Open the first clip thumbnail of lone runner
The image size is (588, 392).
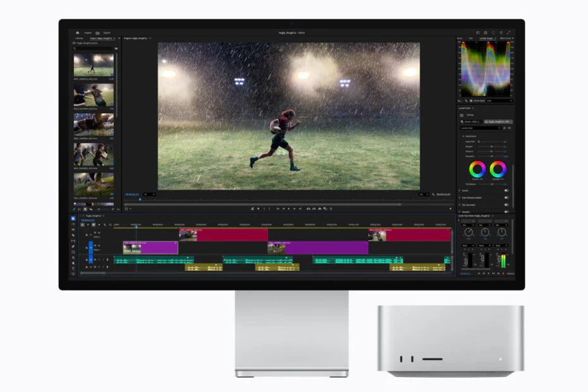tap(94, 65)
